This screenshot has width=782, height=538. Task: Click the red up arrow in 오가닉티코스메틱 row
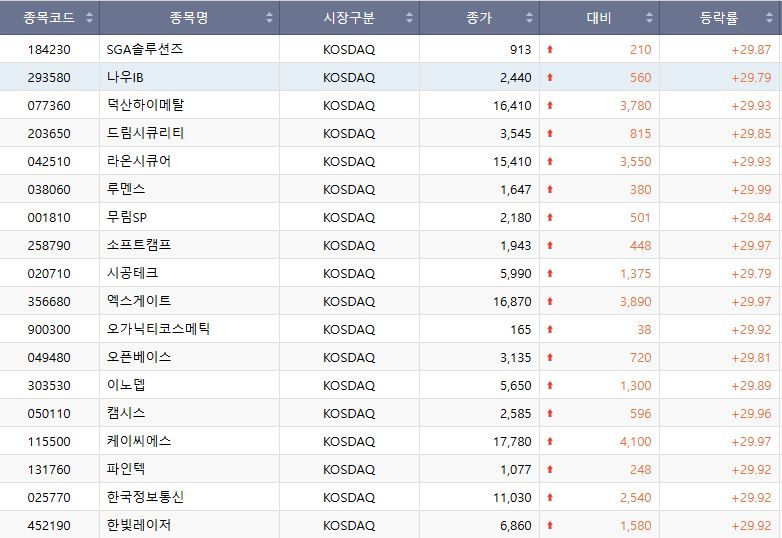550,329
